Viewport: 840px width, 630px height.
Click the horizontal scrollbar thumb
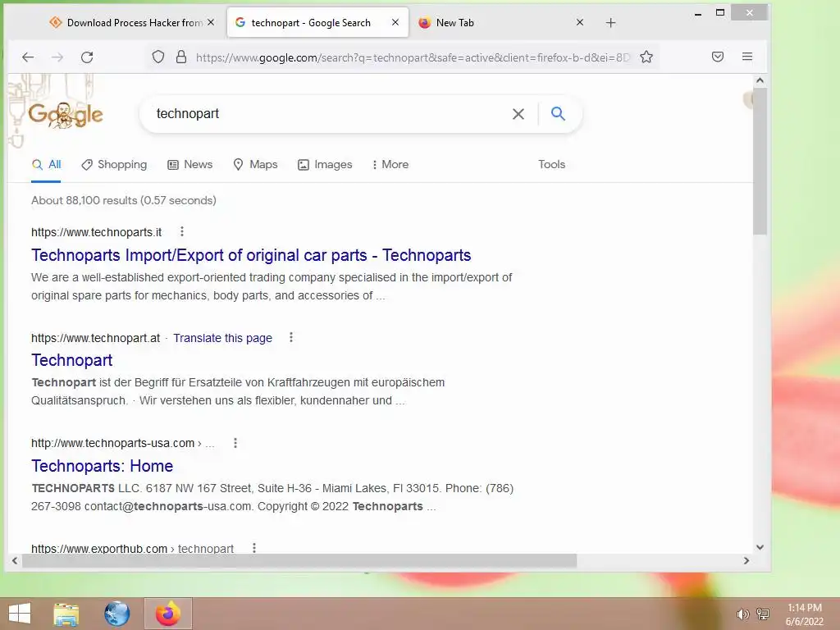(x=299, y=560)
